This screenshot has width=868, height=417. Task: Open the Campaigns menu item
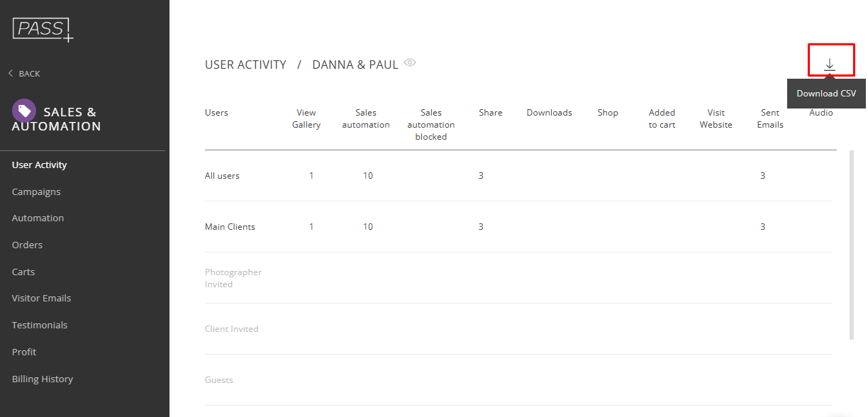tap(36, 191)
